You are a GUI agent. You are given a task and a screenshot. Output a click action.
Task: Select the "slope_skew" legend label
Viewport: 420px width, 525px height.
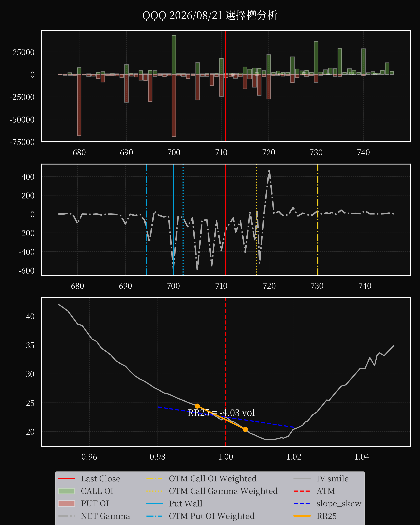click(x=339, y=503)
